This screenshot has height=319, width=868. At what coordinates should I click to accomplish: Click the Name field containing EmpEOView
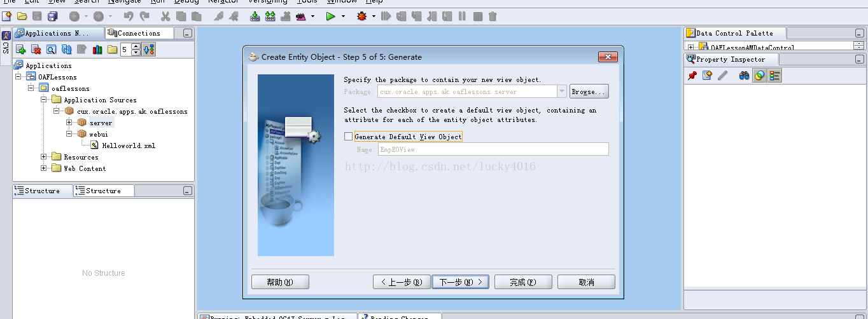point(493,149)
